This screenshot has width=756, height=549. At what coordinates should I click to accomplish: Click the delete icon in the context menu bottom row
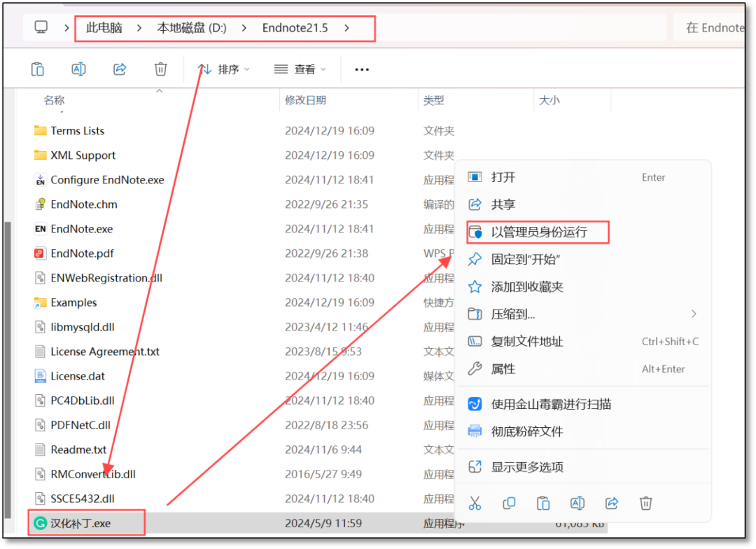click(646, 503)
